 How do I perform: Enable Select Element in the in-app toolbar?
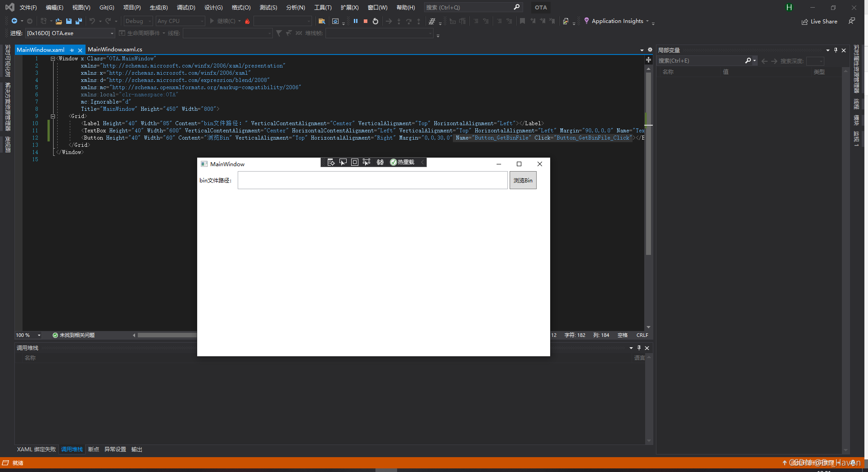(343, 162)
